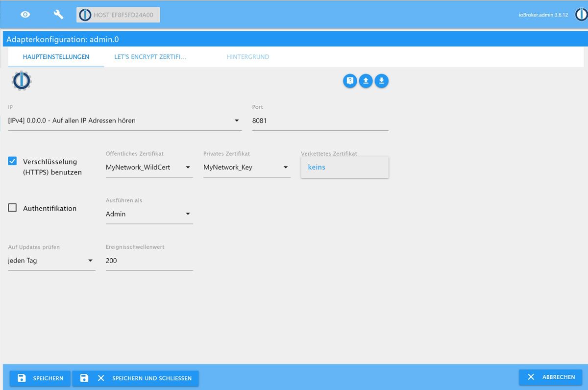The width and height of the screenshot is (588, 390).
Task: Open Ausführen als Admin dropdown
Action: (x=149, y=214)
